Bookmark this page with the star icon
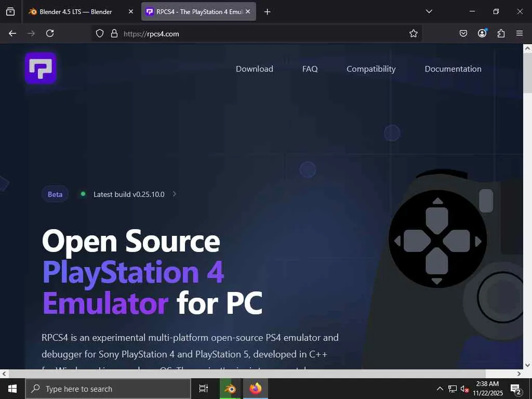This screenshot has height=399, width=532. pyautogui.click(x=413, y=33)
